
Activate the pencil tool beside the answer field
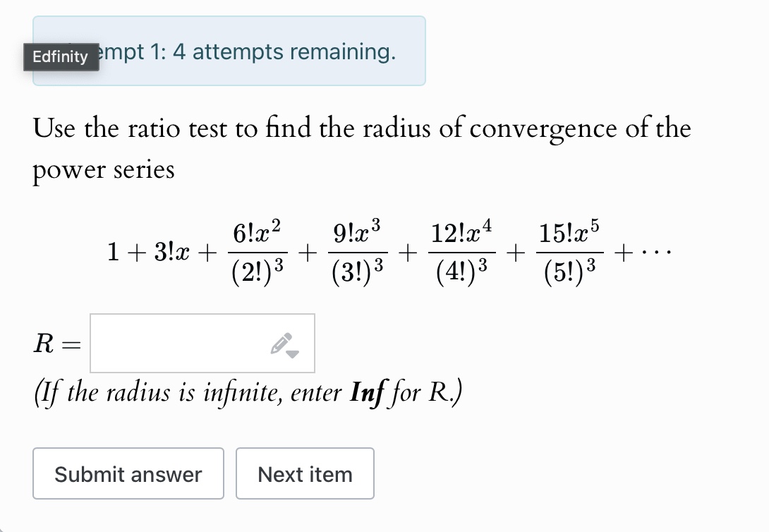tap(280, 342)
